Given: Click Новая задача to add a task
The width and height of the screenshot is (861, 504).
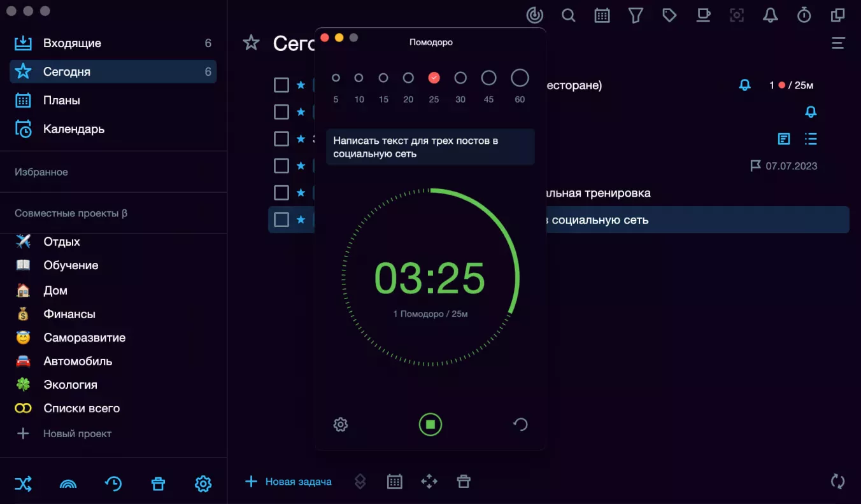Looking at the screenshot, I should point(288,482).
